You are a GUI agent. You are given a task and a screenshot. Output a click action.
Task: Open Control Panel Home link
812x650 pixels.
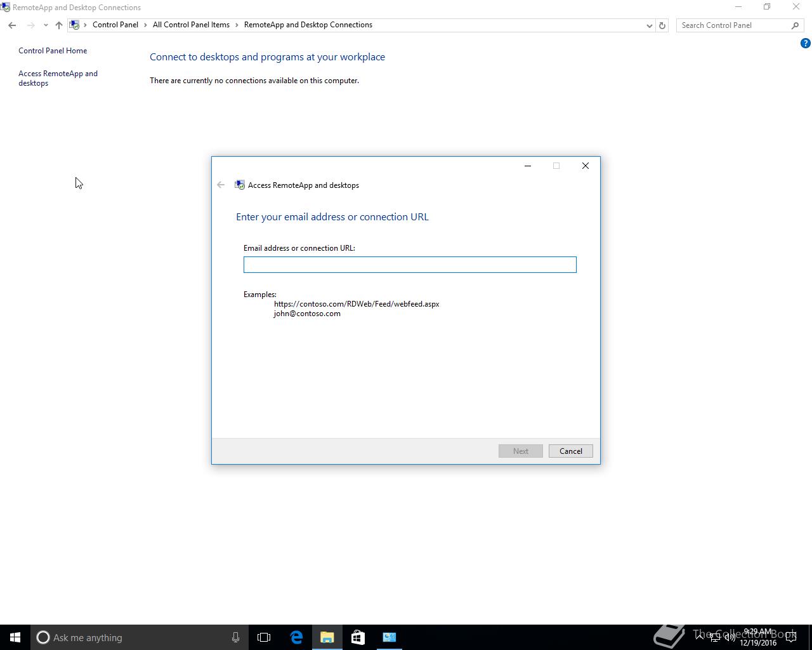(x=53, y=51)
